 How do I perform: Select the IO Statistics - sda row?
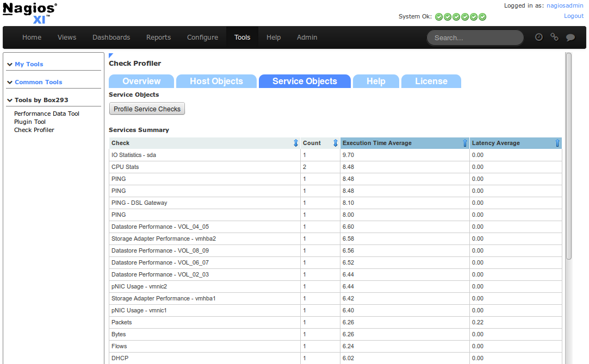336,155
